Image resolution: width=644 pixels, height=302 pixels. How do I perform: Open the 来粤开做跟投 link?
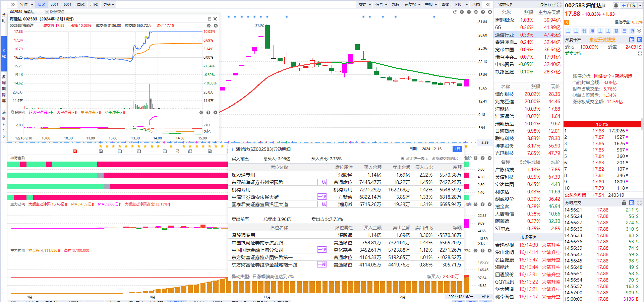click(602, 40)
